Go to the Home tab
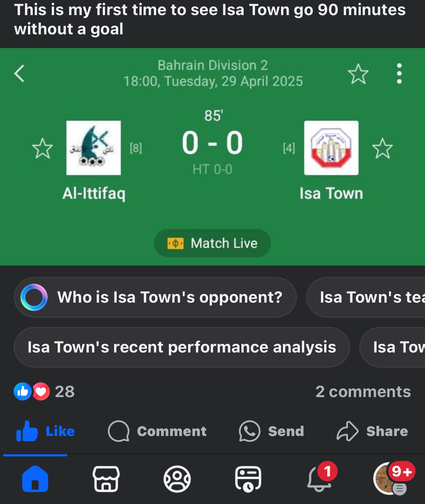Image resolution: width=425 pixels, height=504 pixels. (x=35, y=479)
